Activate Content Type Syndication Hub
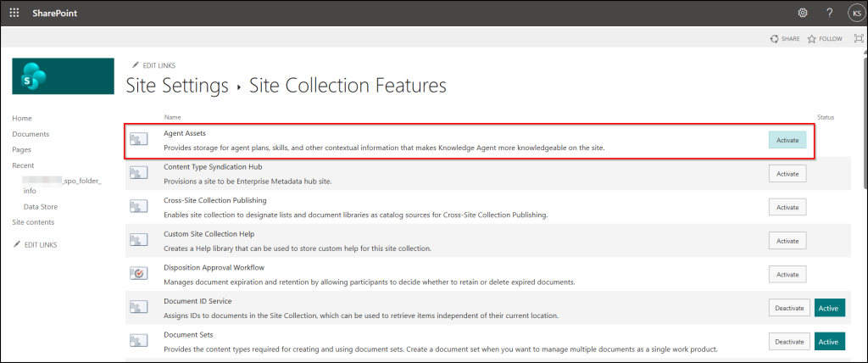 pos(787,174)
